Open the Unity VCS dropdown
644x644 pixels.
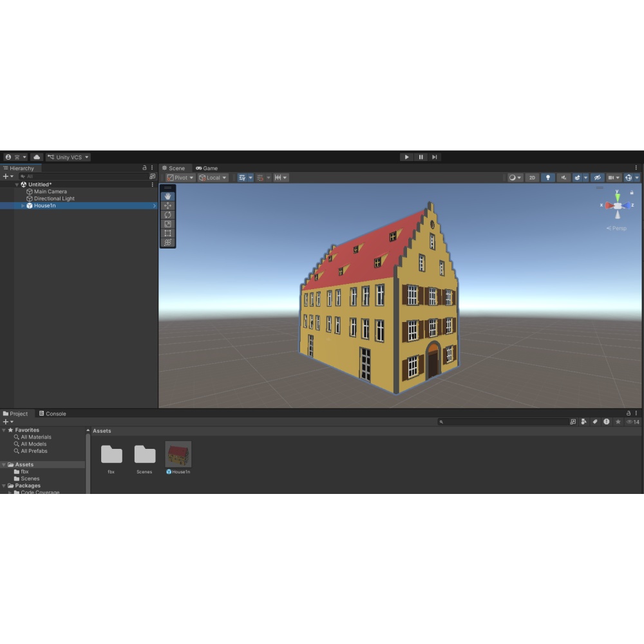pos(68,157)
